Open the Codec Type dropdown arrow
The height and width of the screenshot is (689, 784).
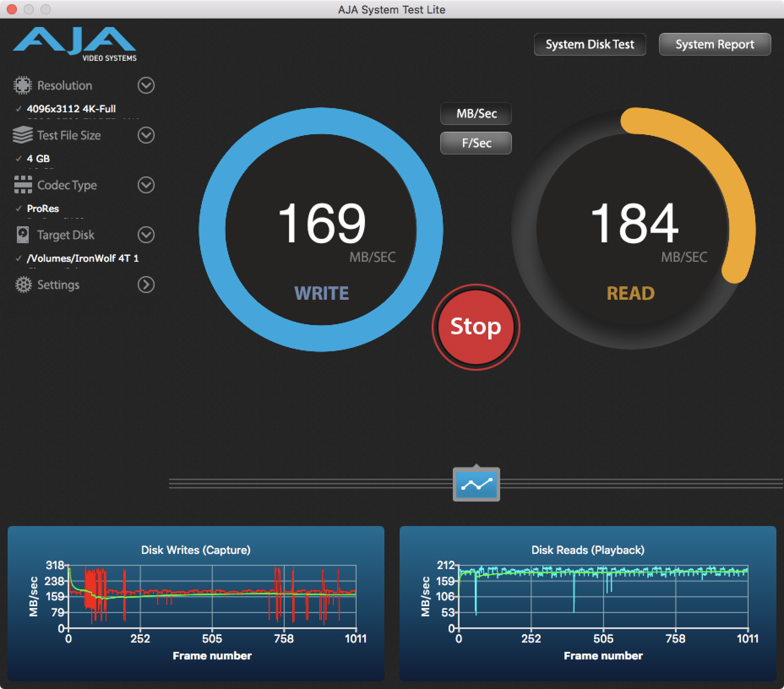[146, 185]
